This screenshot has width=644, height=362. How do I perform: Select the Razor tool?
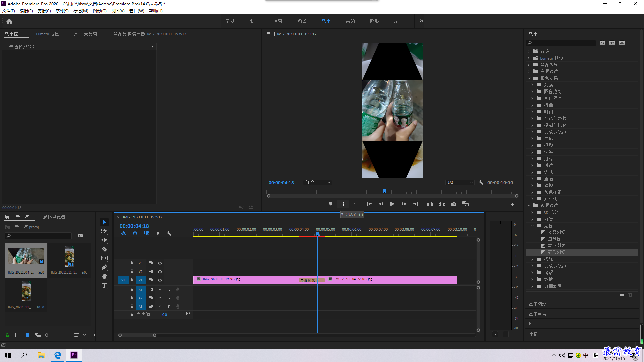pyautogui.click(x=104, y=249)
